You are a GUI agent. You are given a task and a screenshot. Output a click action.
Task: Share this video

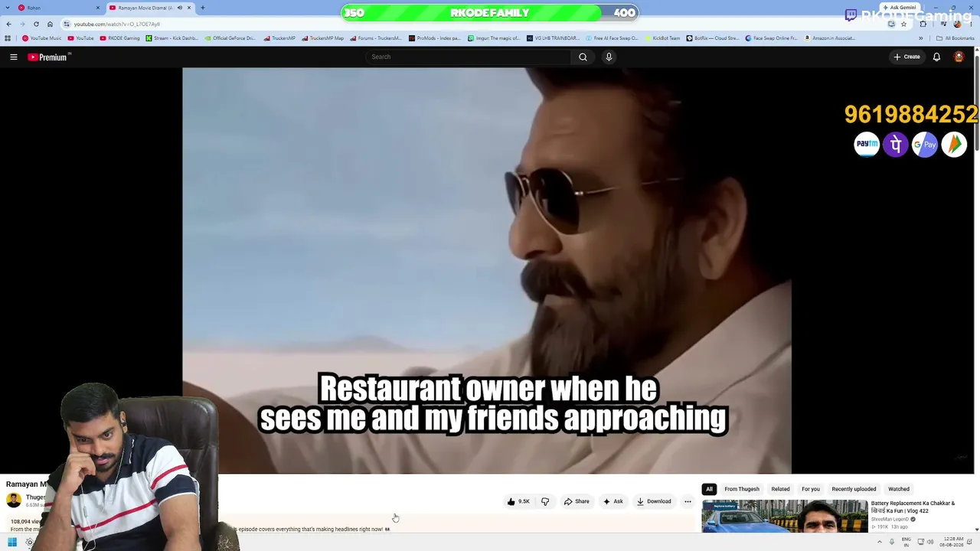click(x=577, y=501)
